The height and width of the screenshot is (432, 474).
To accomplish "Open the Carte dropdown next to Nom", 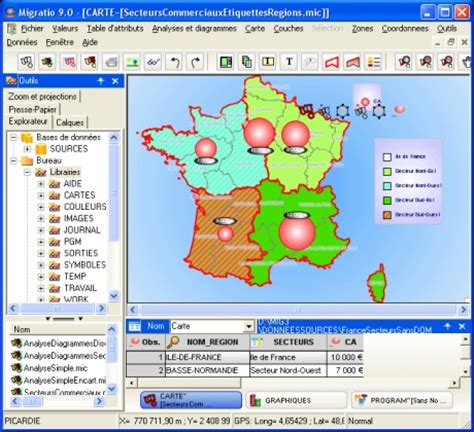I will click(x=249, y=326).
